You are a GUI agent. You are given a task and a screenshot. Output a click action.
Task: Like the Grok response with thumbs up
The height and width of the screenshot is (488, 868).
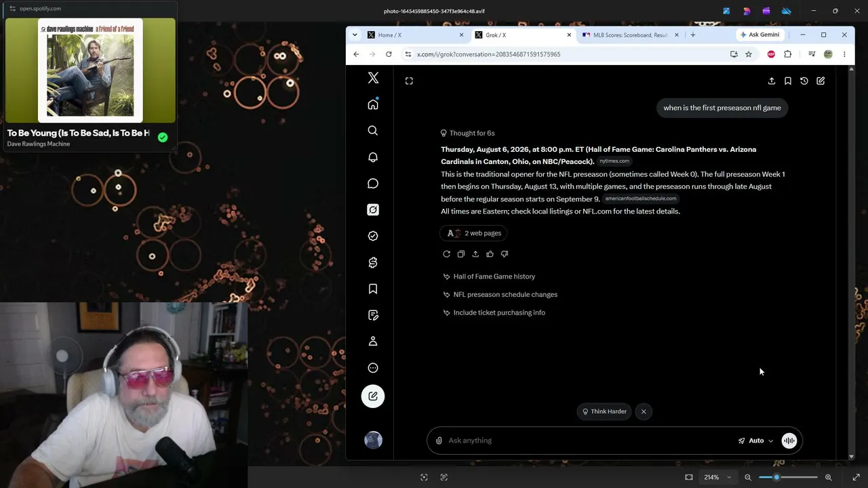click(x=490, y=254)
